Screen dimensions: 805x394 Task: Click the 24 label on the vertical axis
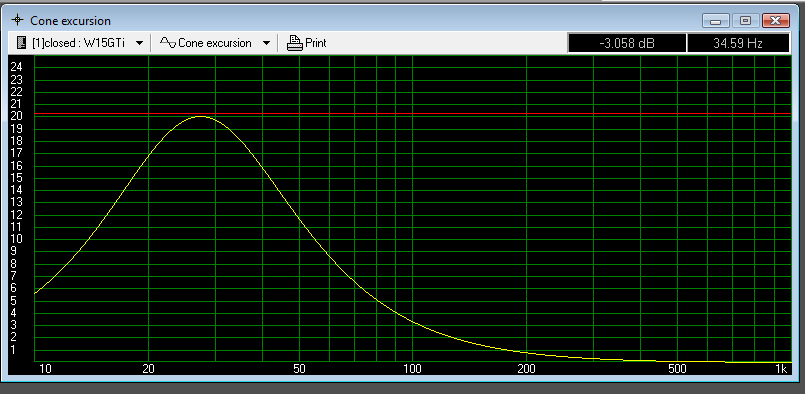pyautogui.click(x=17, y=67)
